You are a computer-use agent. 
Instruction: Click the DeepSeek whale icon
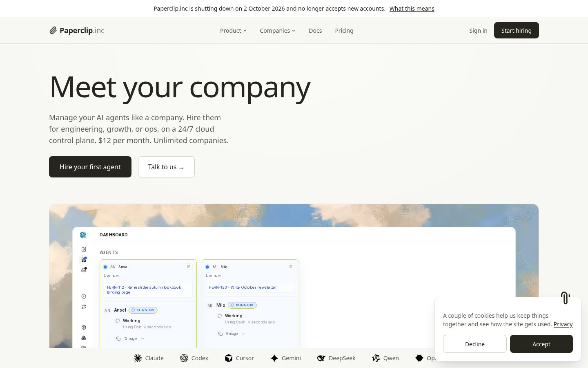point(321,358)
